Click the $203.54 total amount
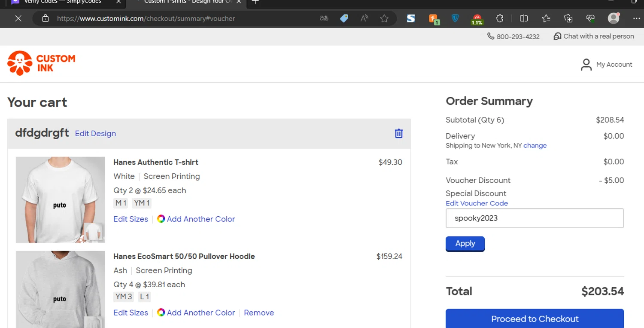Image resolution: width=644 pixels, height=328 pixels. coord(602,291)
